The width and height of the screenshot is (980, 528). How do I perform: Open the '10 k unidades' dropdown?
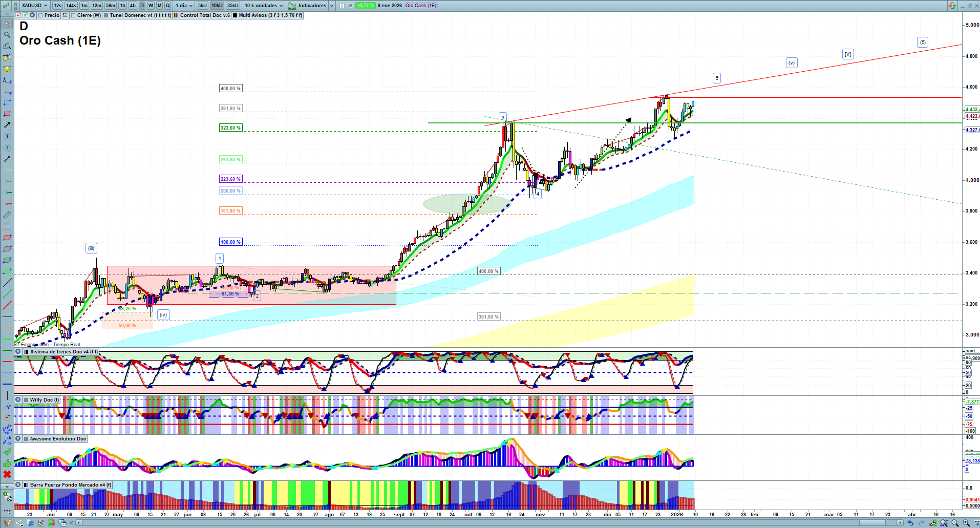pyautogui.click(x=263, y=6)
